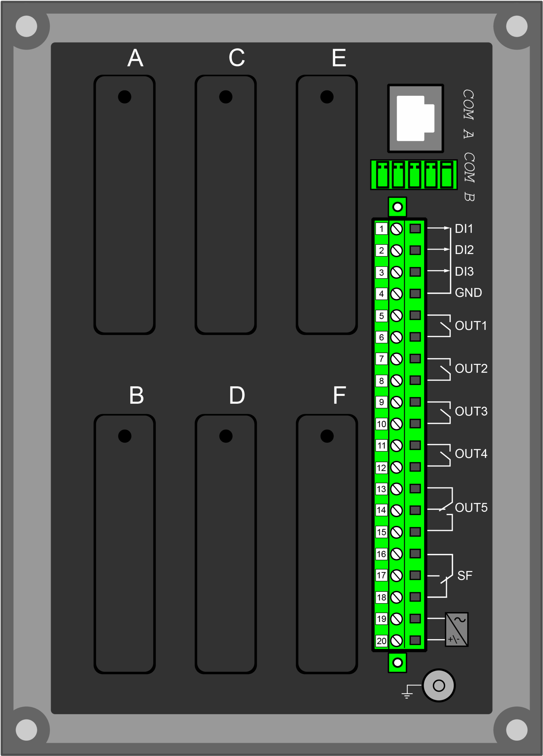Image resolution: width=543 pixels, height=756 pixels.
Task: Click the screw of terminal 19
Action: [x=396, y=619]
